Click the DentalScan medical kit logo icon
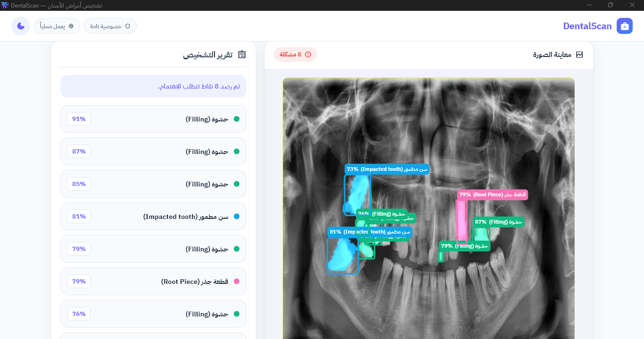Viewport: 644px width, 339px height. [x=625, y=26]
